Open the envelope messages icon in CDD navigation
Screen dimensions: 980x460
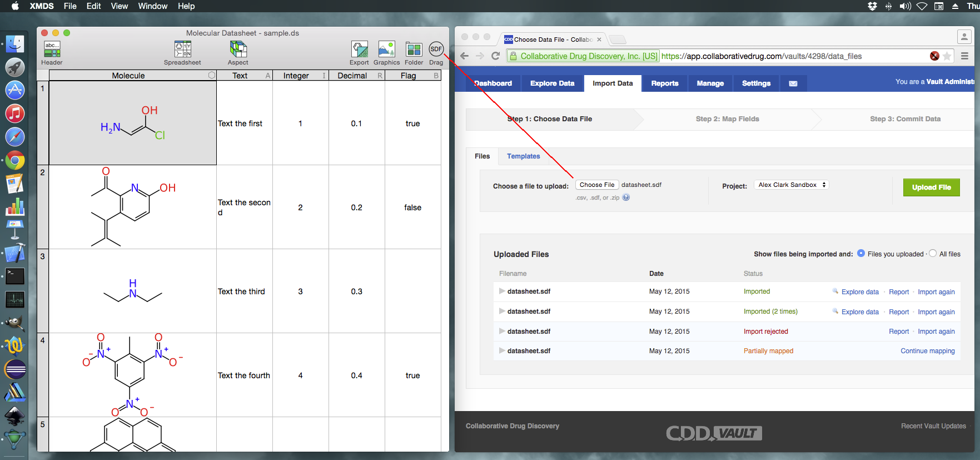[x=793, y=83]
